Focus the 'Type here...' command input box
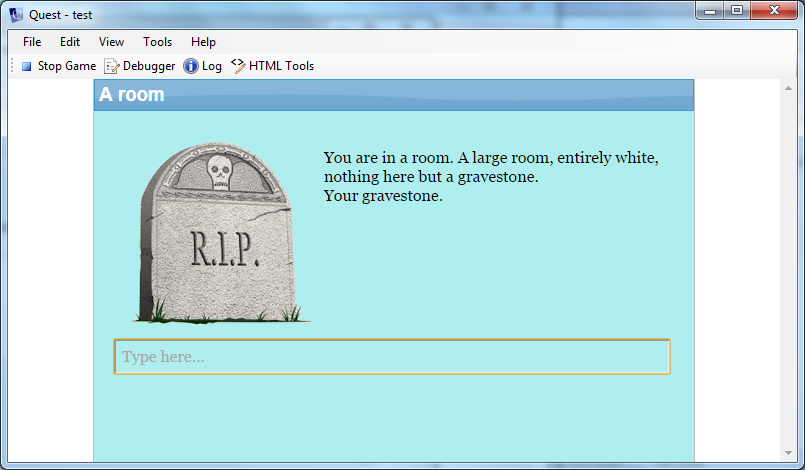The width and height of the screenshot is (805, 470). click(x=392, y=357)
